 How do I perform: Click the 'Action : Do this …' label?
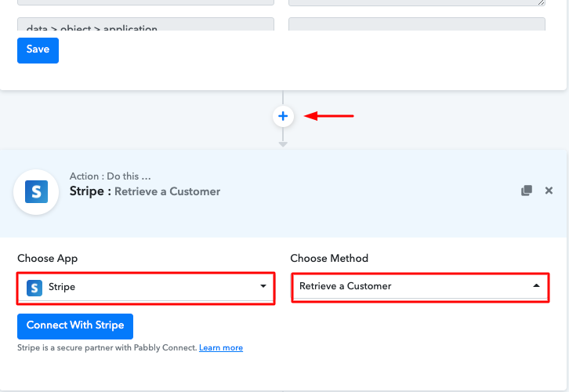(x=110, y=176)
